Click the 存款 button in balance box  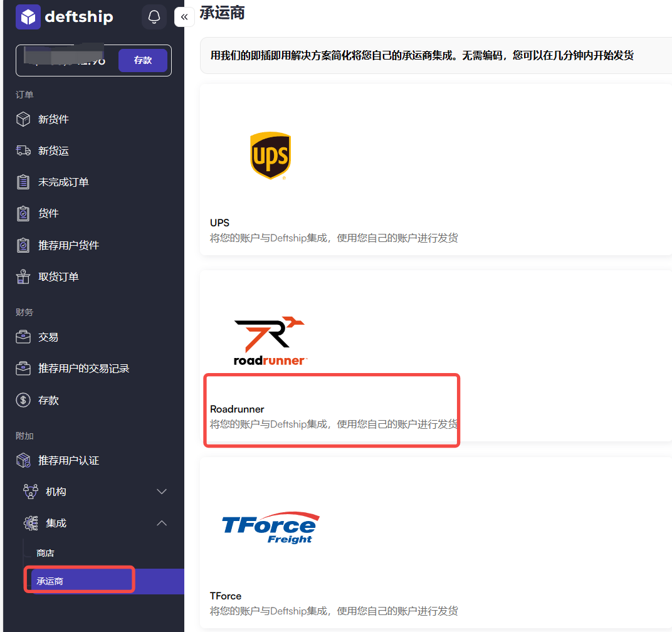[143, 60]
